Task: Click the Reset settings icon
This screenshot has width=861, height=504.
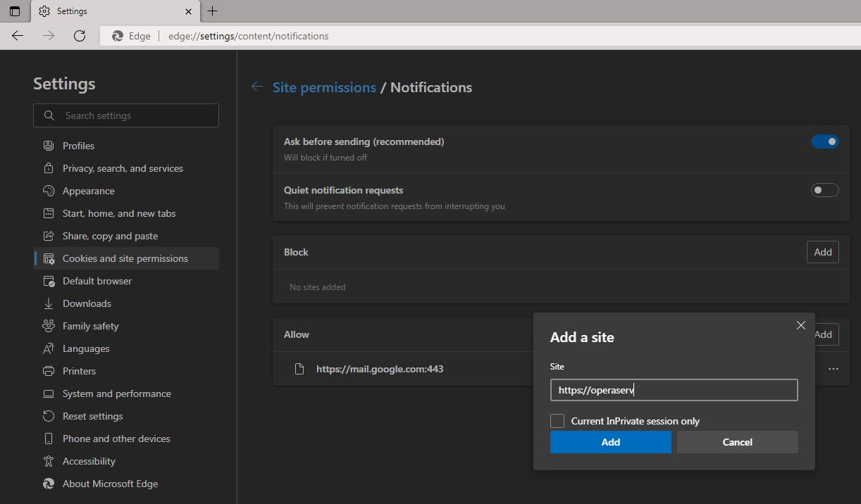Action: pos(49,416)
